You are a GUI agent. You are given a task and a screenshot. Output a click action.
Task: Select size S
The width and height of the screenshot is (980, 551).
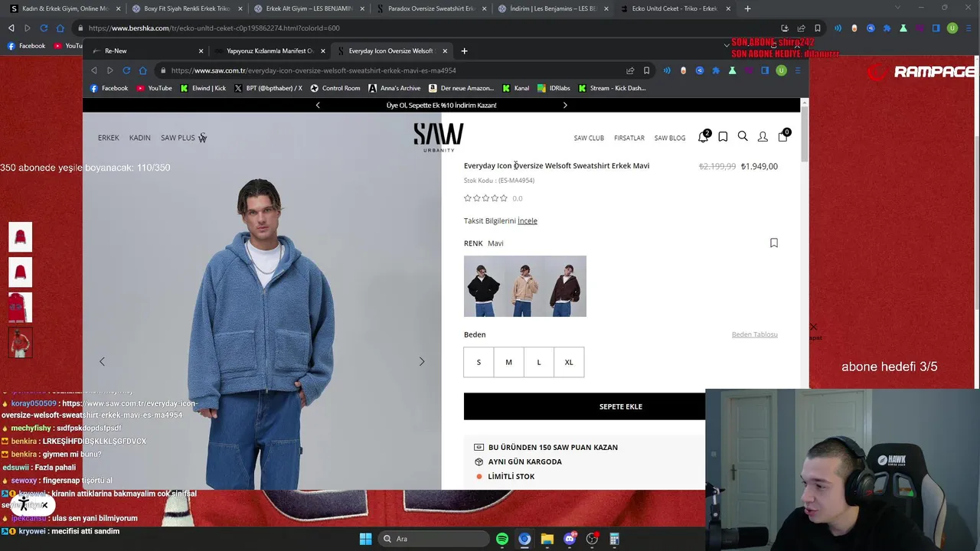tap(479, 362)
